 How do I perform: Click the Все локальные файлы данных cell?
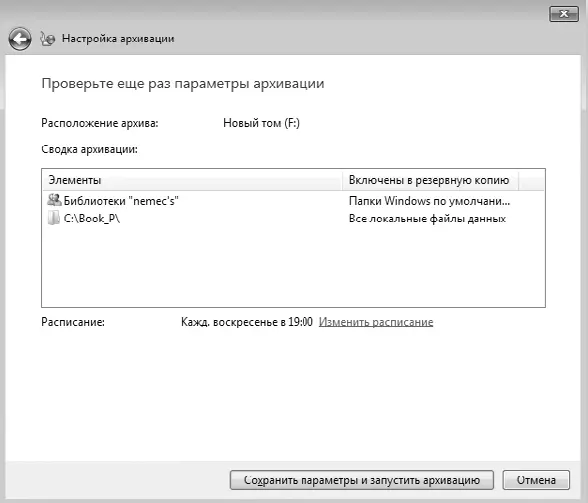(x=427, y=219)
